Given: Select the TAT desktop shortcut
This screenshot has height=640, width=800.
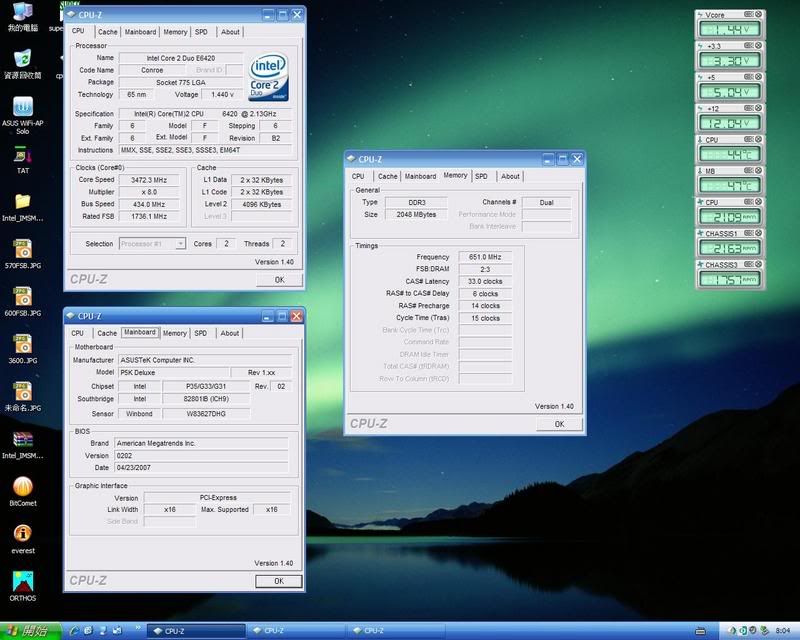Looking at the screenshot, I should click(x=22, y=160).
